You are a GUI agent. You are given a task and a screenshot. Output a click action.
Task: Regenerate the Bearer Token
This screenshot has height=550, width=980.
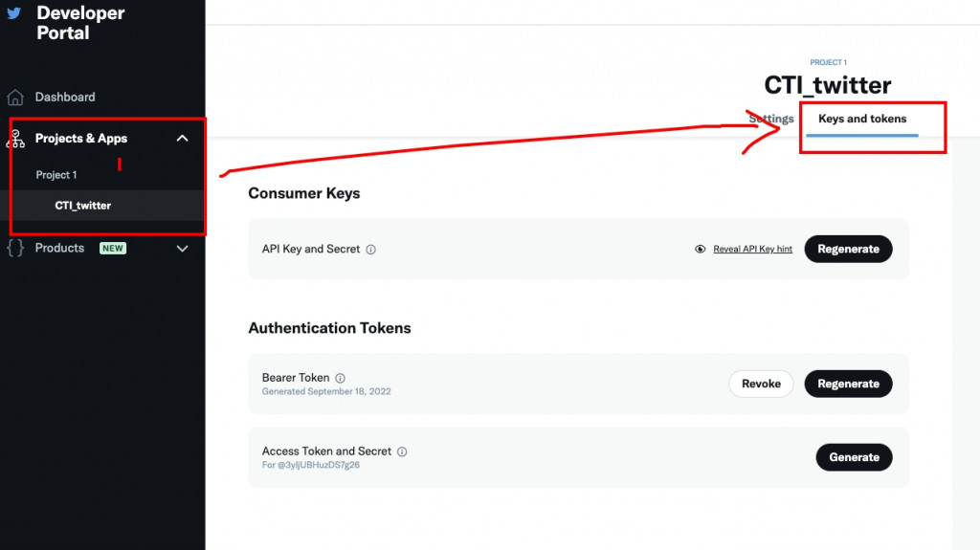click(848, 384)
